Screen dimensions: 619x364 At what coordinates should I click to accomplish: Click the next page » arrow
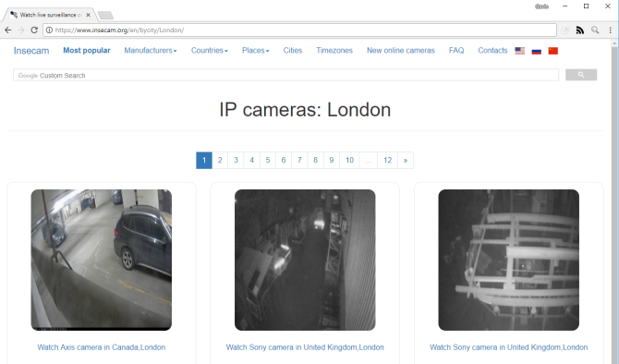pyautogui.click(x=406, y=160)
